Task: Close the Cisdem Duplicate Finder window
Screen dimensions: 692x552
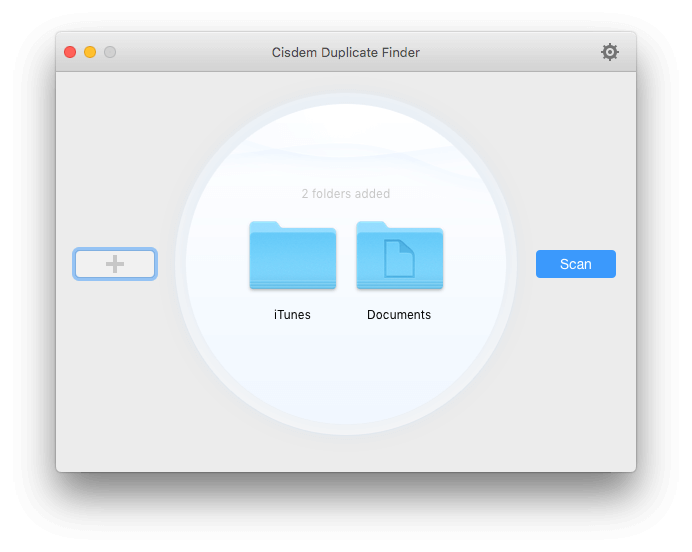Action: tap(70, 52)
